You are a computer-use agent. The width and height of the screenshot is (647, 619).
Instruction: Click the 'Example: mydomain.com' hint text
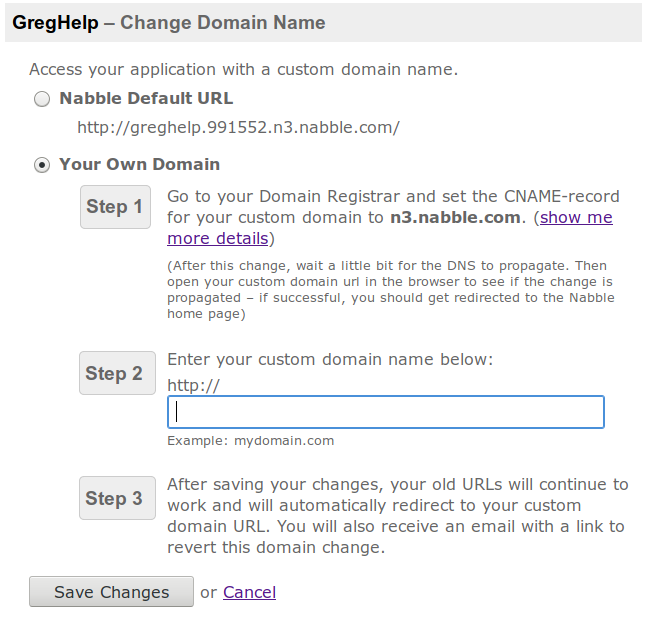pos(250,440)
